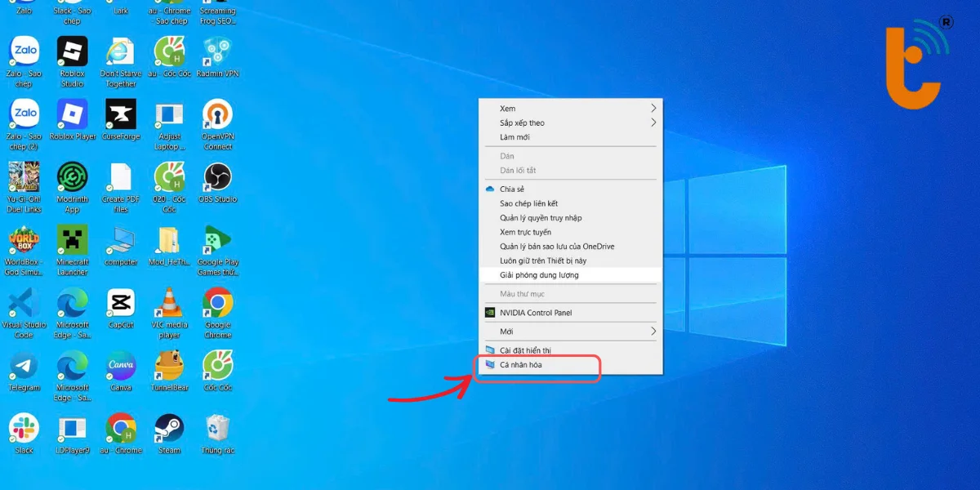Screen dimensions: 980x490
Task: Expand the Mới submenu
Action: click(x=570, y=332)
